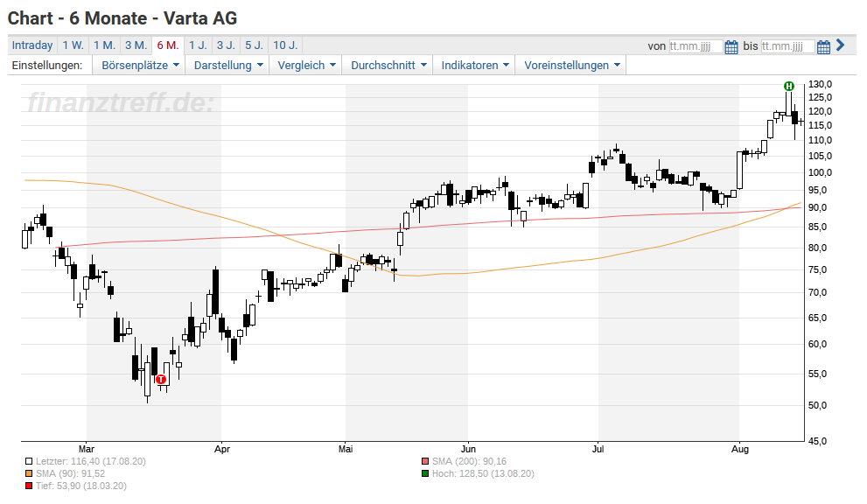
Task: Click legend text 'Hoch: 128,50 (13.08.20)'
Action: 483,473
